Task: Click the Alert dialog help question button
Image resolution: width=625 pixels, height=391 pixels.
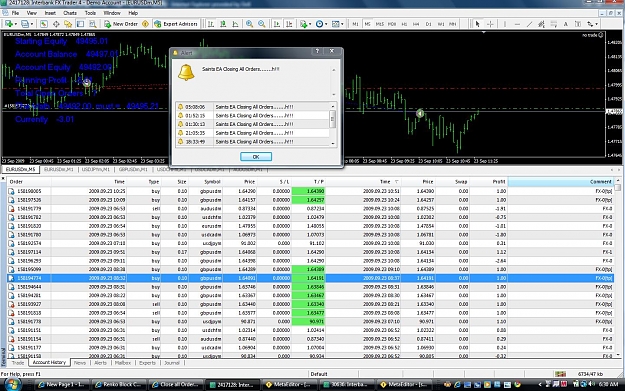Action: 317,51
